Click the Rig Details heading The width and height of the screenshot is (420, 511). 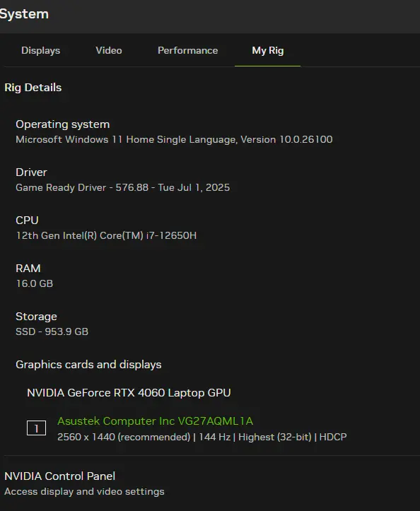point(33,88)
